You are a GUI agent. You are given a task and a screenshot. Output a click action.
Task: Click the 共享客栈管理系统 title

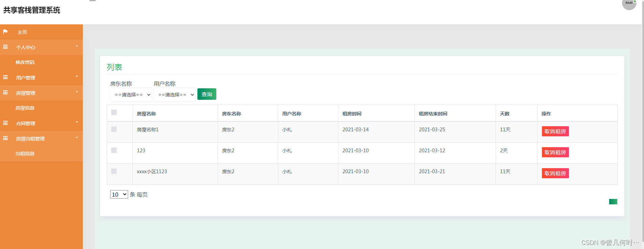32,10
